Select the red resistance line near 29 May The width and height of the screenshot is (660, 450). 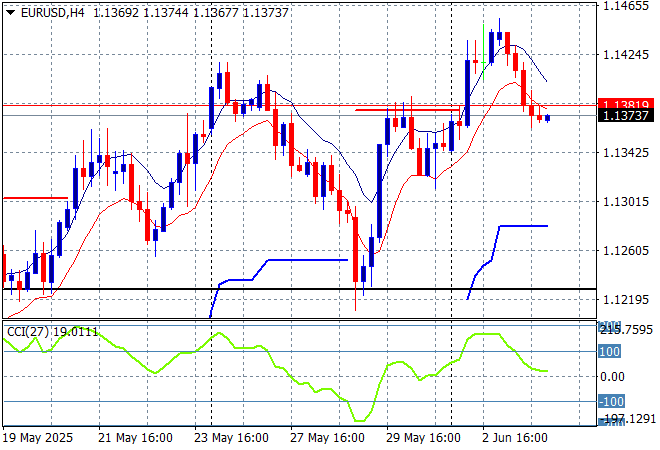405,110
